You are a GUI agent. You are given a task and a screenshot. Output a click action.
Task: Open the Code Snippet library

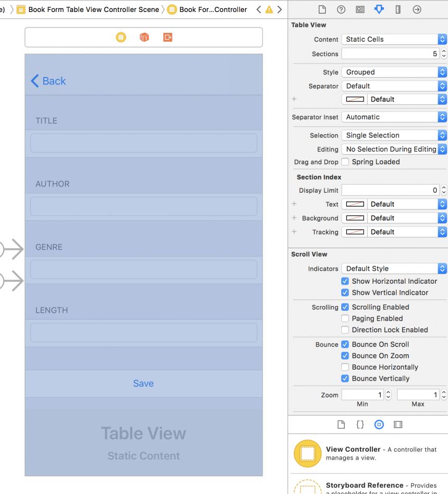[x=360, y=424]
